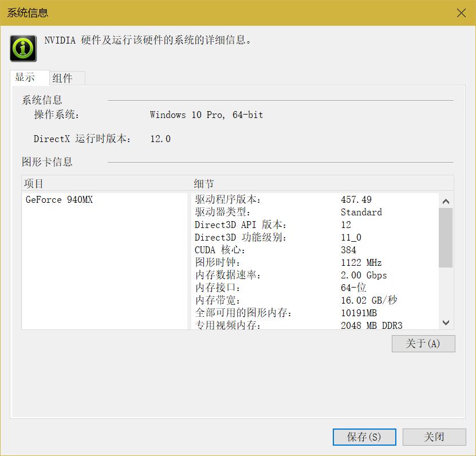Click the DirectX 运行时版本 label
476x456 pixels.
coord(82,139)
